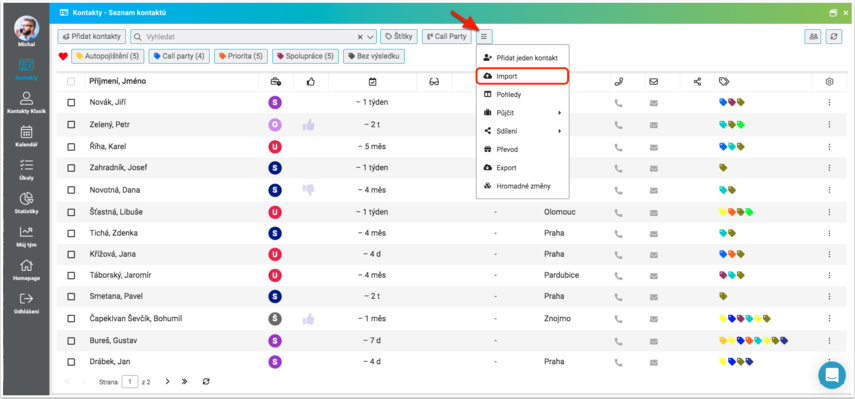This screenshot has width=855, height=399.
Task: Tick checkbox for Šťastná, Libuše
Action: click(71, 212)
